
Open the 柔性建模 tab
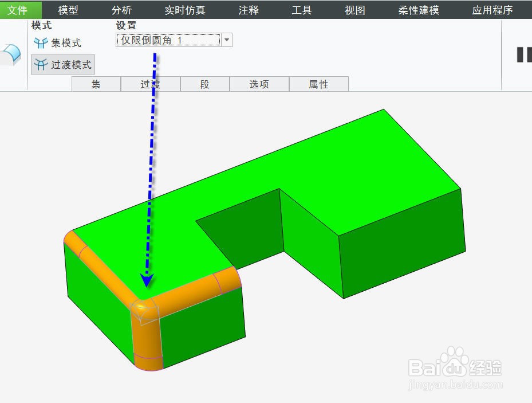tap(419, 10)
